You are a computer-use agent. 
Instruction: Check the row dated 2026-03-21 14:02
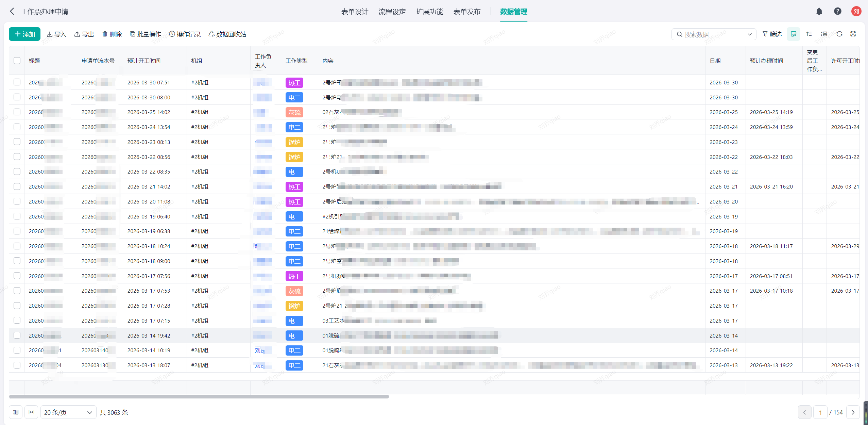click(17, 186)
